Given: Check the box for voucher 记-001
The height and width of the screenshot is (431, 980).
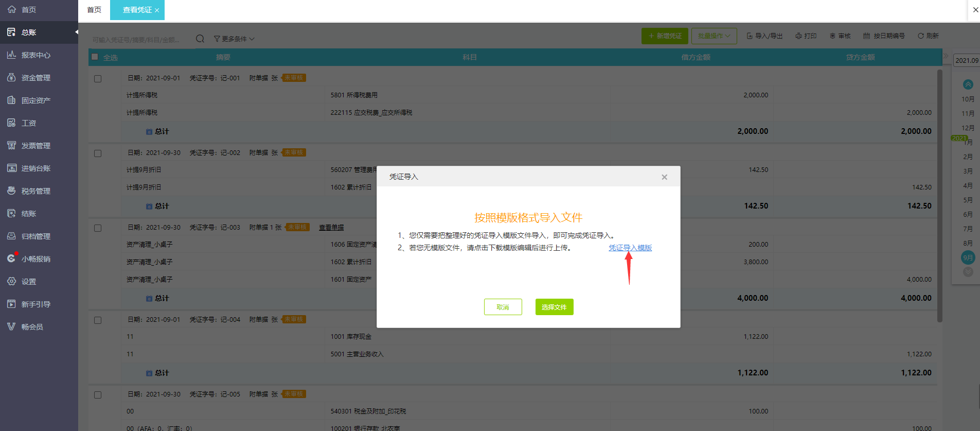Looking at the screenshot, I should click(x=98, y=79).
